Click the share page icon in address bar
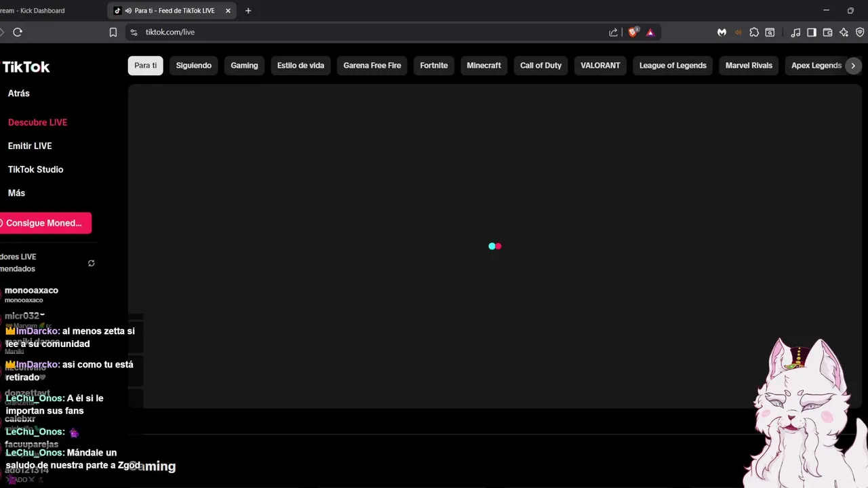 [x=613, y=32]
